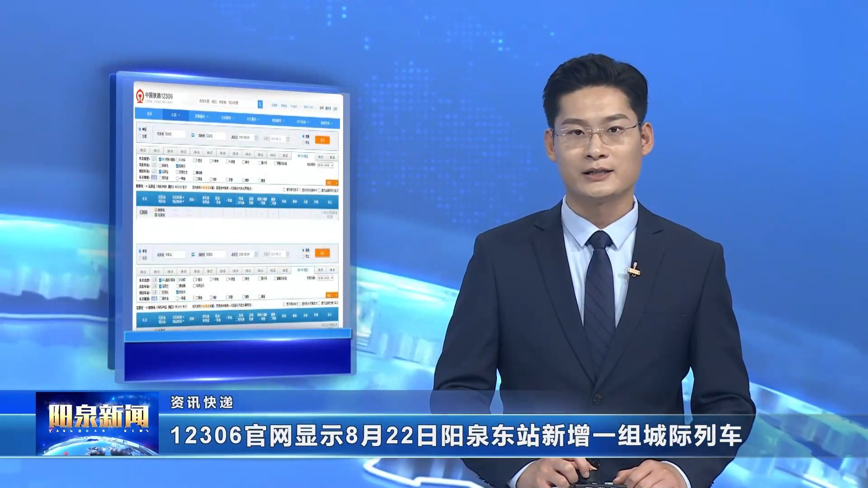The width and height of the screenshot is (868, 488).
Task: Select the 08-12 date tab, upper list
Action: pyautogui.click(x=143, y=150)
